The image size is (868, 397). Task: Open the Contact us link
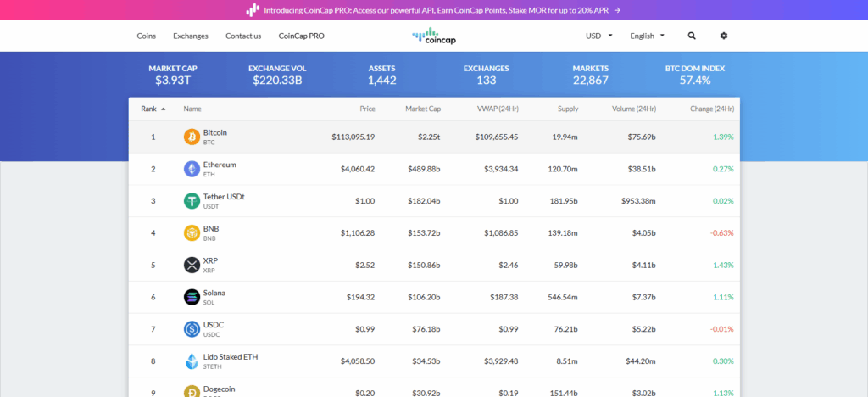pyautogui.click(x=243, y=36)
